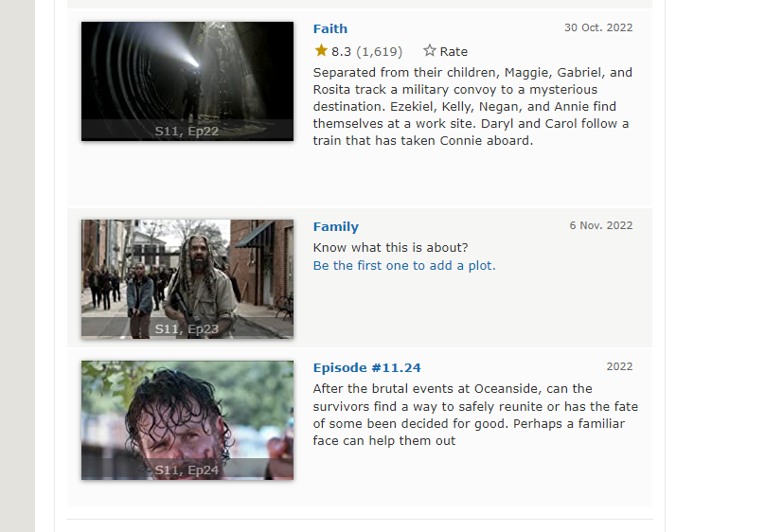Image resolution: width=783 pixels, height=532 pixels.
Task: Click the 6 Nov. 2022 air date
Action: tap(600, 225)
